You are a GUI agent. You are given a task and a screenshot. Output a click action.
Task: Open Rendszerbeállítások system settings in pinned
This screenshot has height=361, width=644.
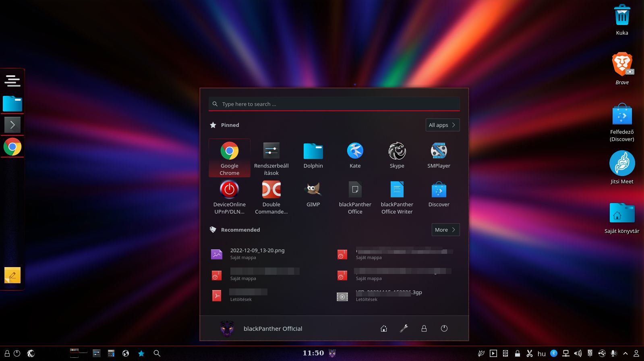click(271, 158)
